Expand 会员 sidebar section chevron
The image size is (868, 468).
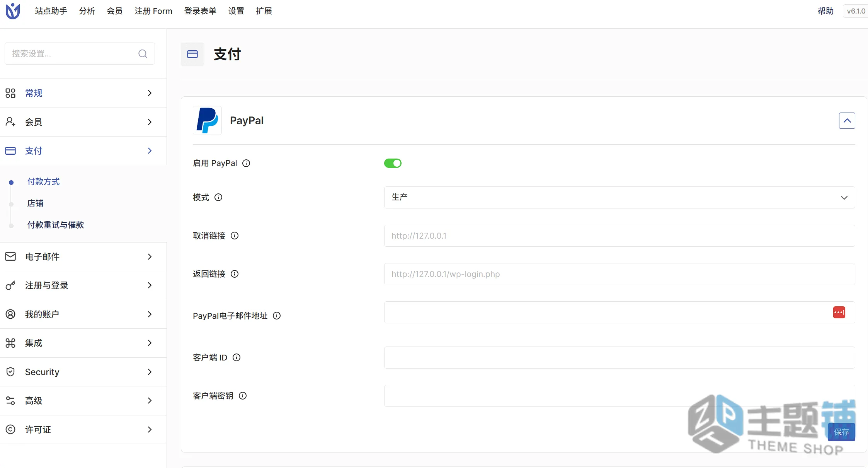[150, 122]
